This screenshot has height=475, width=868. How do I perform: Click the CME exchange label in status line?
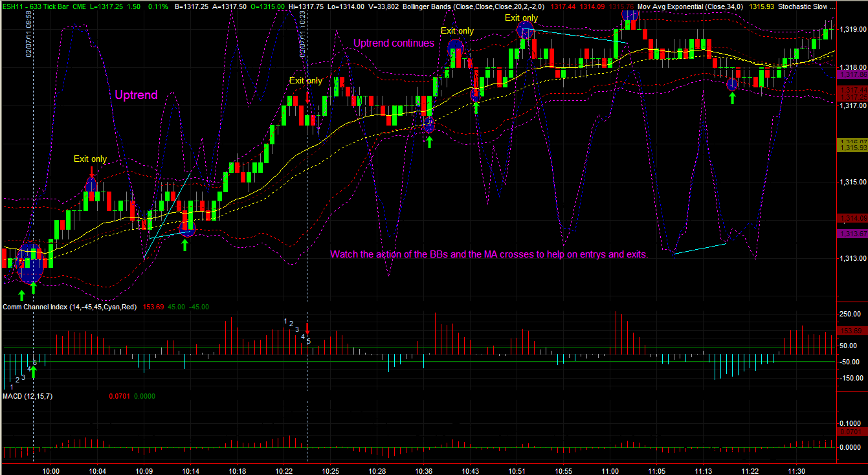pyautogui.click(x=80, y=6)
